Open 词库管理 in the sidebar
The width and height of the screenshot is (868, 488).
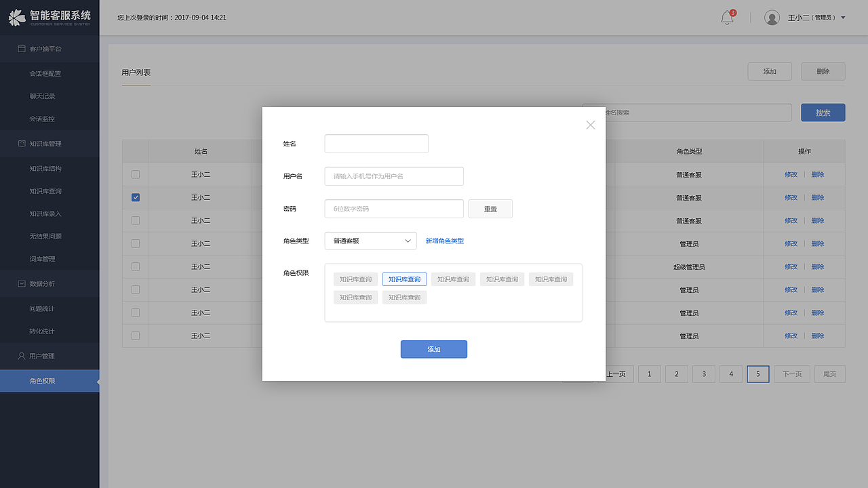[42, 259]
